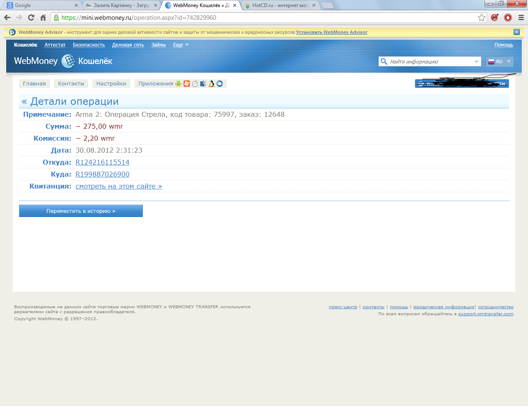Close the WebMoney Кошелёк tab
Viewport: 528px width, 420px height.
point(235,5)
